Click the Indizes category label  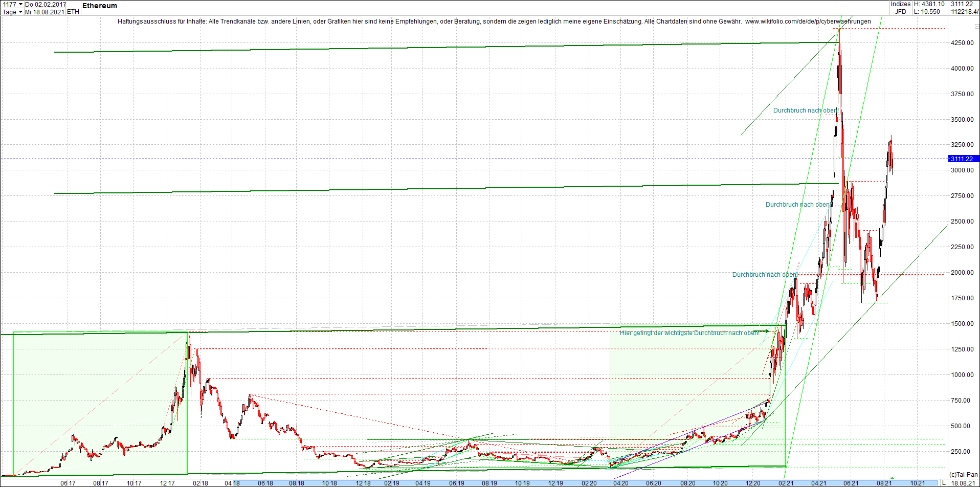tap(900, 4)
